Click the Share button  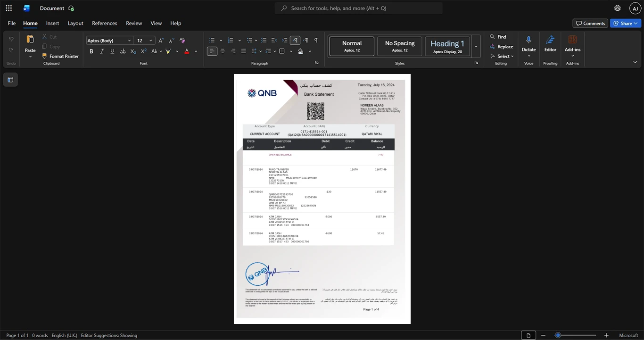(x=626, y=23)
